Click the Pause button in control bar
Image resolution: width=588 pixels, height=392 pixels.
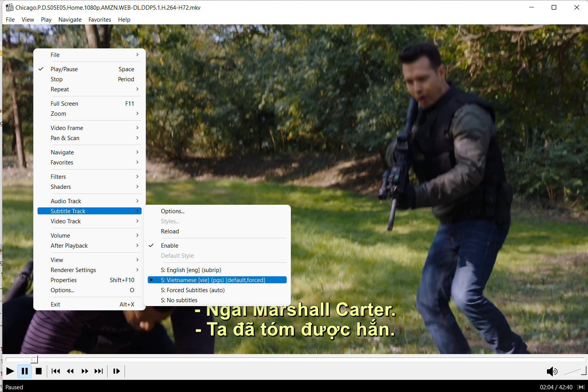[25, 371]
